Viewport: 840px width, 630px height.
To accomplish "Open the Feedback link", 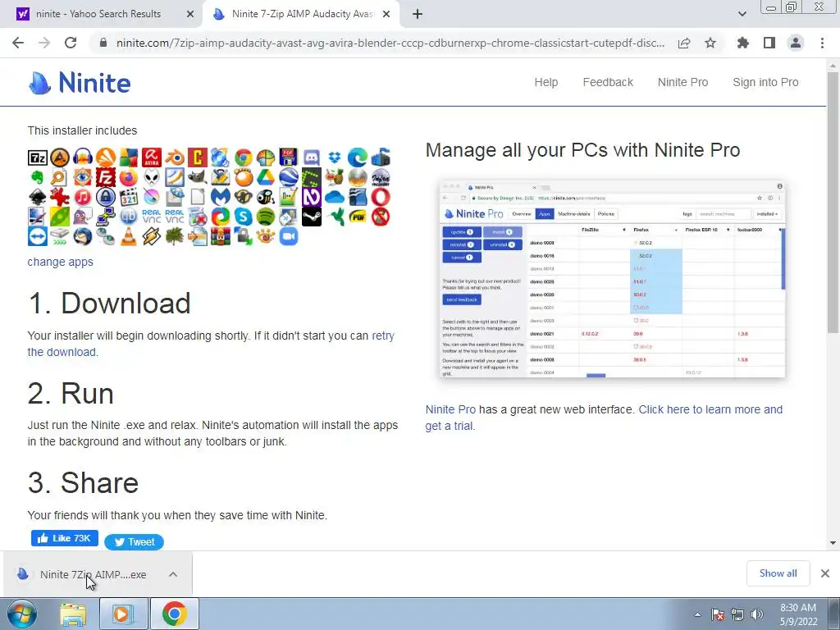I will pos(608,82).
